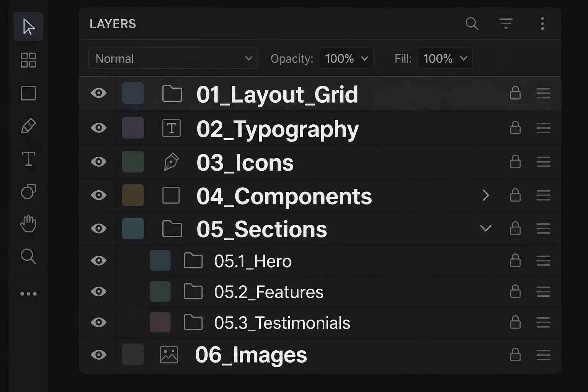Open the grid components tool in sidebar
The image size is (588, 392).
(x=28, y=60)
